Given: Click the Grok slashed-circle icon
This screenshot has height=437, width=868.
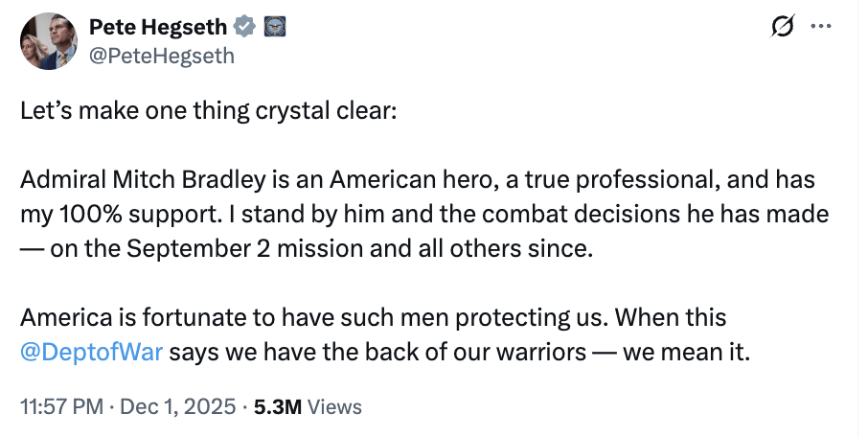Looking at the screenshot, I should click(x=783, y=29).
